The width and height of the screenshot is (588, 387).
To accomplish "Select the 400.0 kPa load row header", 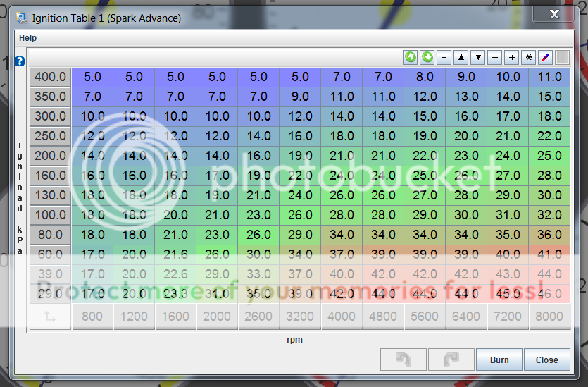I will [x=50, y=77].
